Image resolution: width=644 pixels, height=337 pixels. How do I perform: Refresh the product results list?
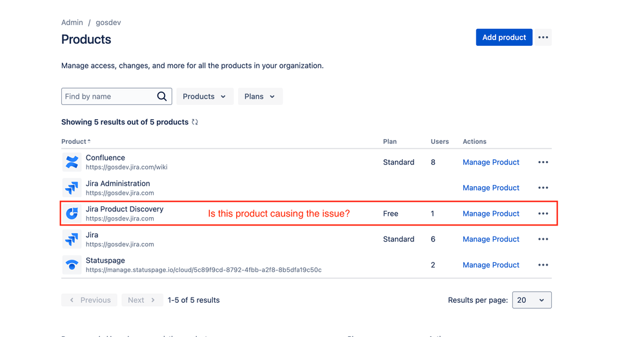point(195,122)
